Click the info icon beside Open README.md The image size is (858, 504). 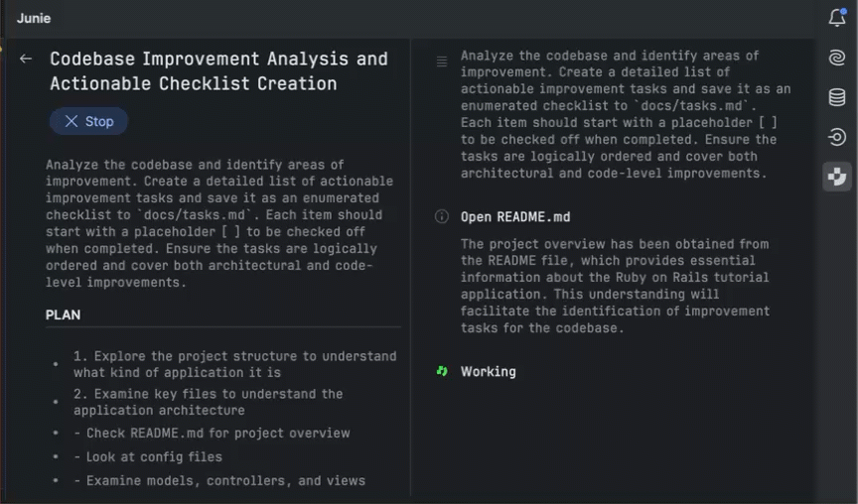point(442,217)
